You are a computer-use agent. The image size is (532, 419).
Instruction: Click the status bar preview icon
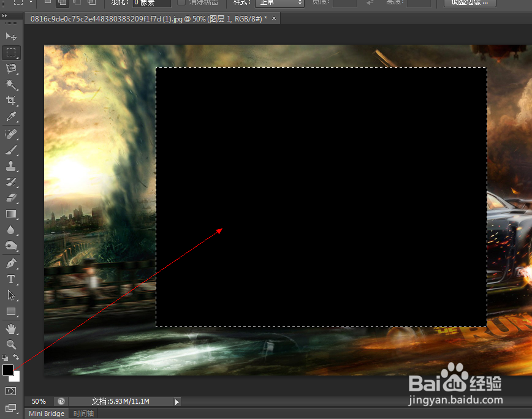coord(61,402)
